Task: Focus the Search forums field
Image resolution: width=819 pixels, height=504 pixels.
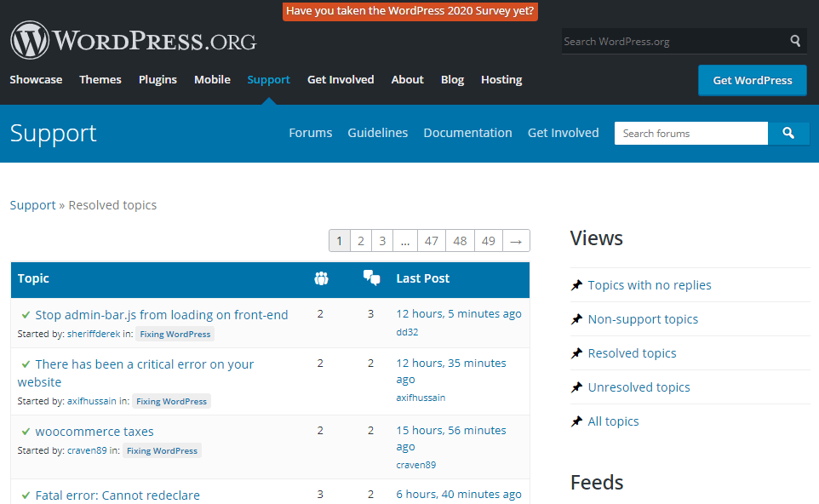Action: (x=691, y=133)
